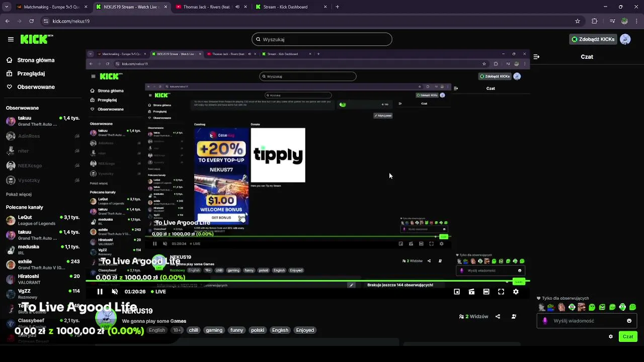Open the Kick user profile avatar

[x=625, y=39]
